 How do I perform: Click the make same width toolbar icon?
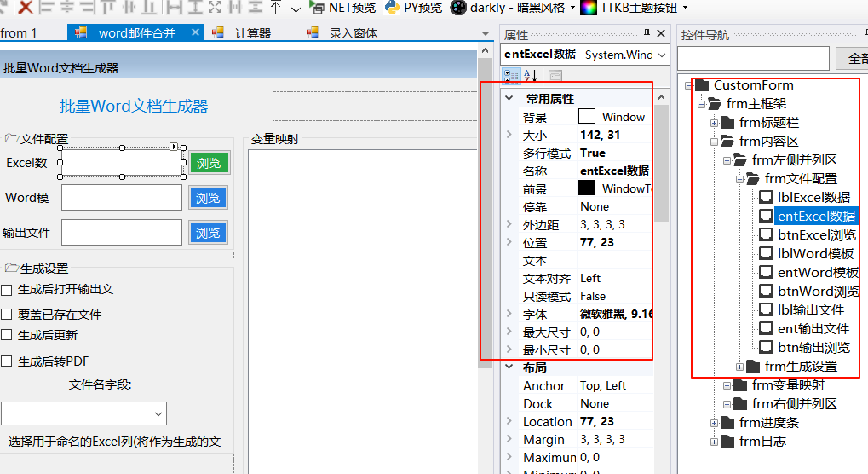click(x=175, y=7)
